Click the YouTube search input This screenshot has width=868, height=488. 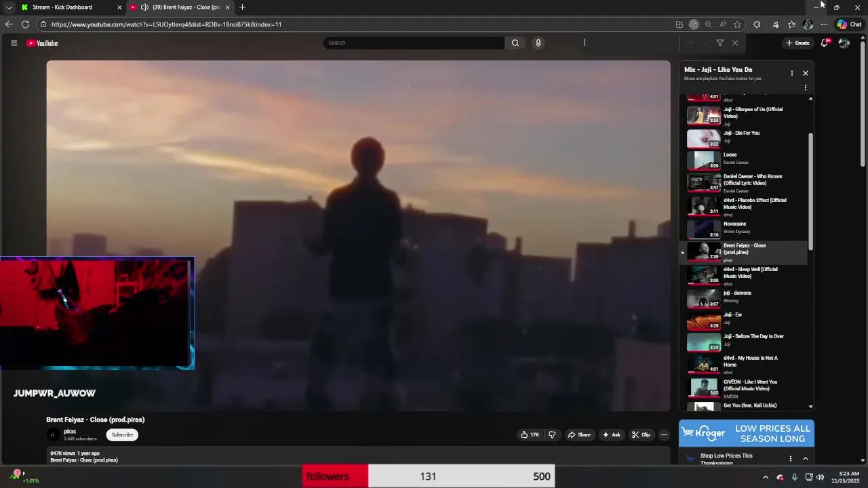tap(414, 43)
